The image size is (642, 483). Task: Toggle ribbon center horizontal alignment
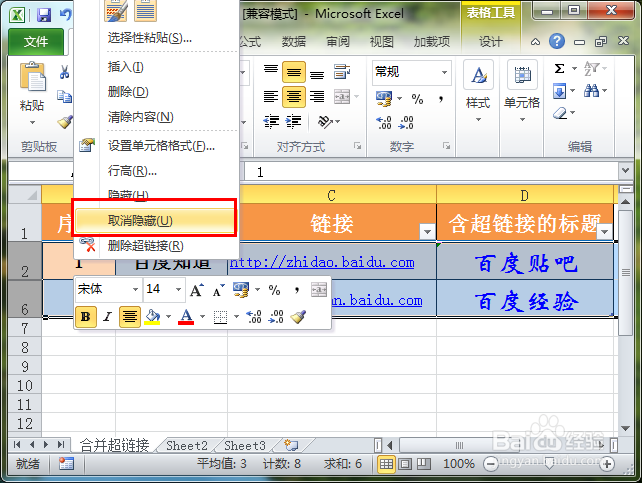tap(294, 97)
